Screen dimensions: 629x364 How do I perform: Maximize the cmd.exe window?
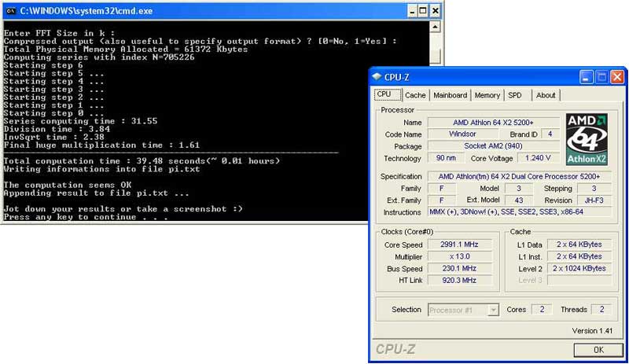(x=423, y=11)
